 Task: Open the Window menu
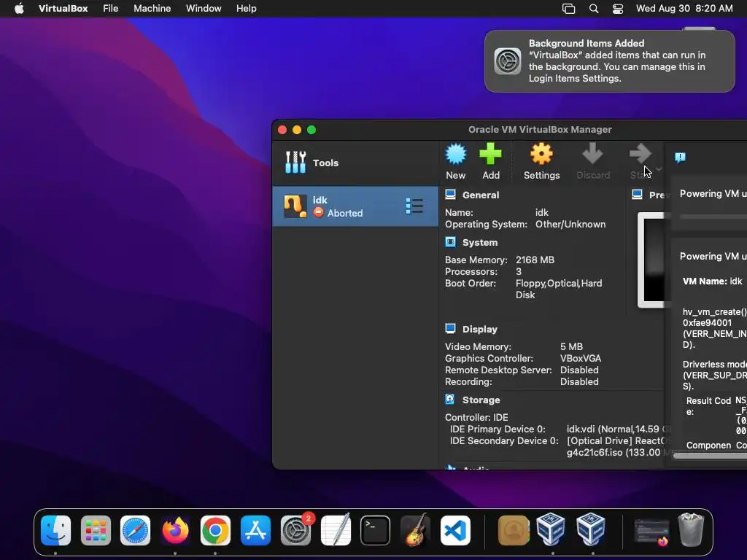click(204, 9)
